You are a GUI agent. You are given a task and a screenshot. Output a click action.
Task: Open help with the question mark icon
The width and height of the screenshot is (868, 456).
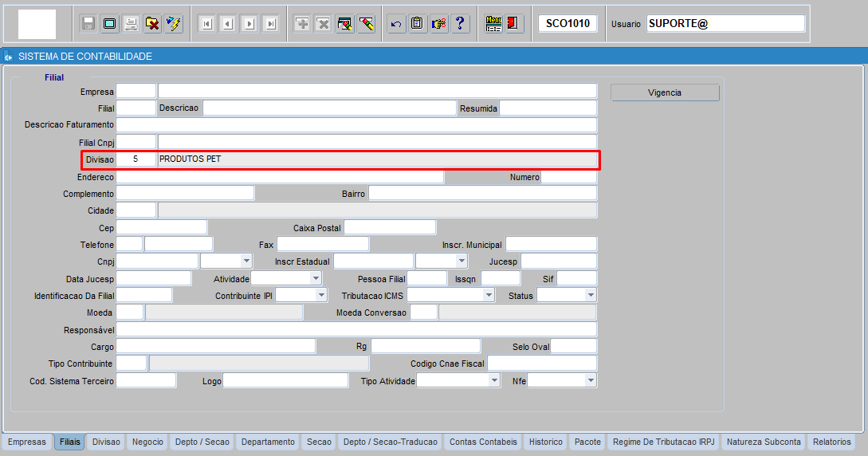460,24
